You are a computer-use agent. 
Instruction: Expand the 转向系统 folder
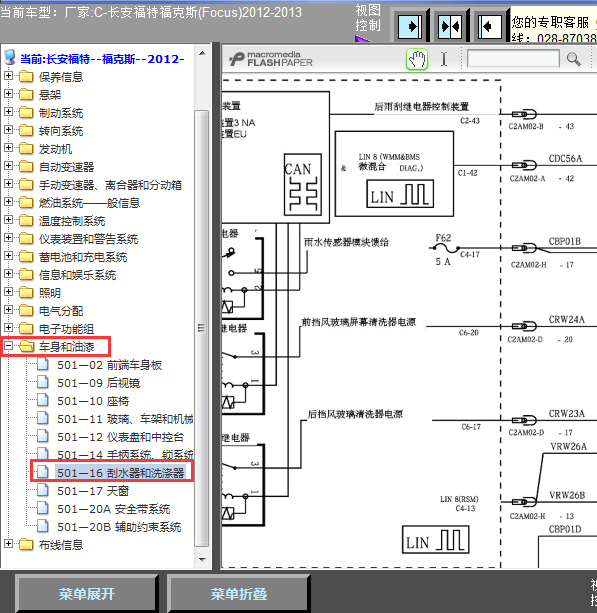8,129
